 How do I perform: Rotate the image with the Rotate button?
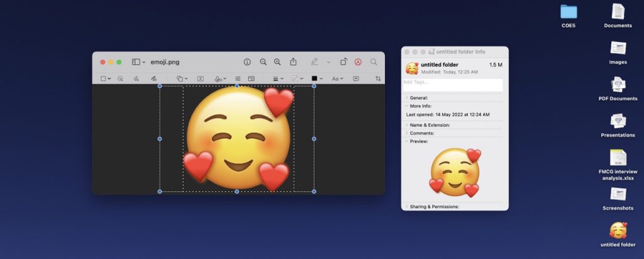tap(343, 62)
